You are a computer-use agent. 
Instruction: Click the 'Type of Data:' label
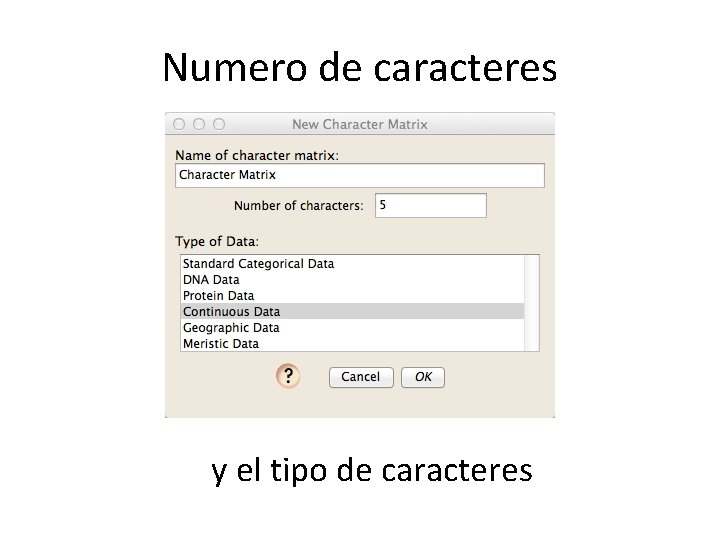217,241
